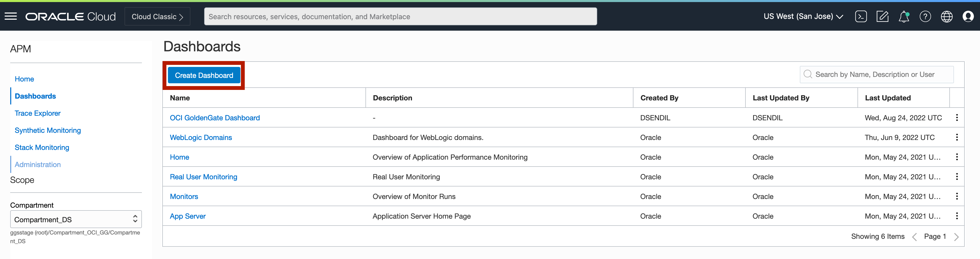Launch the Cloud Shell terminal
The height and width of the screenshot is (259, 980).
(x=861, y=16)
